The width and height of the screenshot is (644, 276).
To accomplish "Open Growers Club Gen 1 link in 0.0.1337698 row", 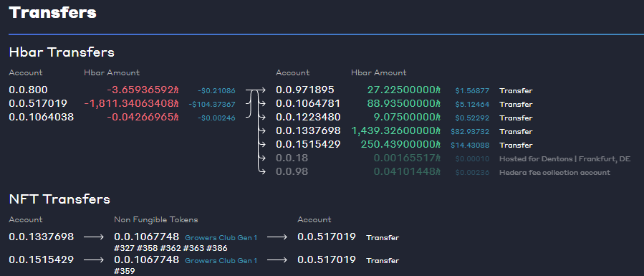I will pos(221,237).
